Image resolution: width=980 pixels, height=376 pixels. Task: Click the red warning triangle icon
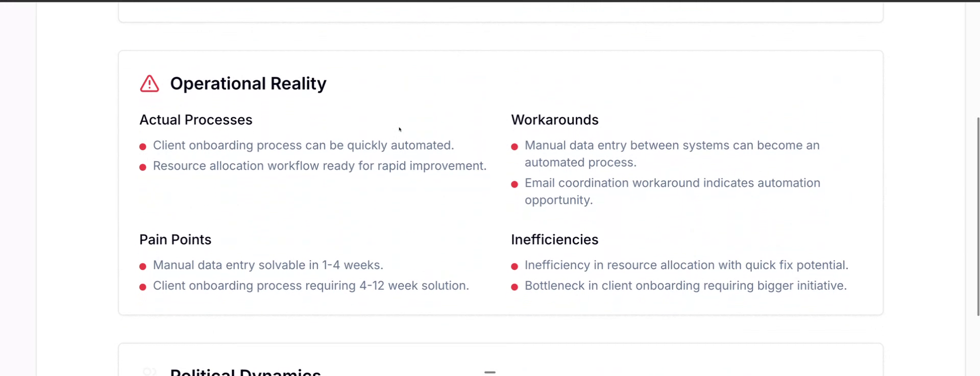click(149, 84)
